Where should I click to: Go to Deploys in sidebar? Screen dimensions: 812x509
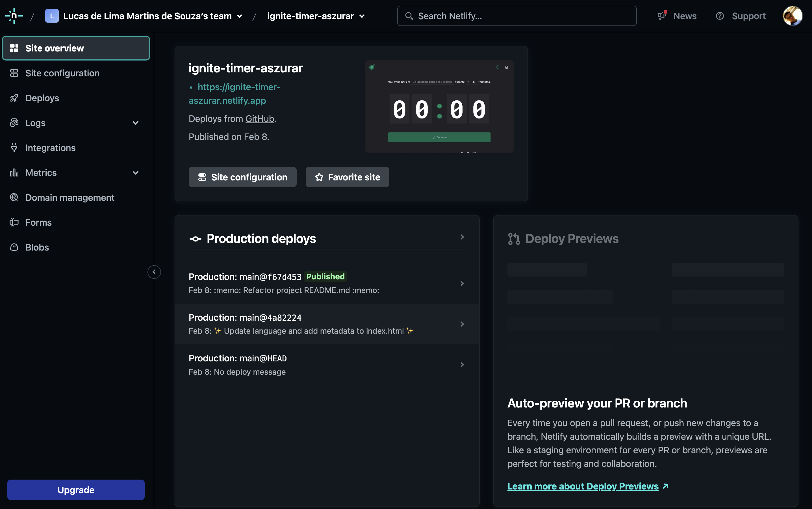76,98
